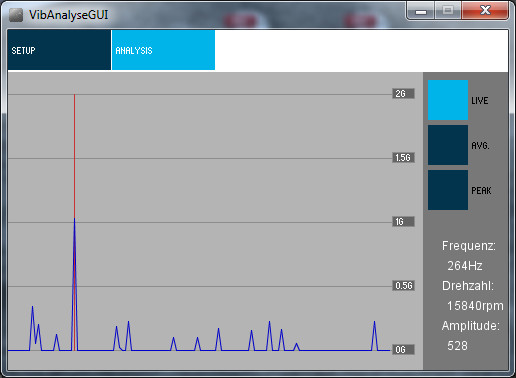
Task: Click the VibAnalyseGUI window icon
Action: coord(16,15)
